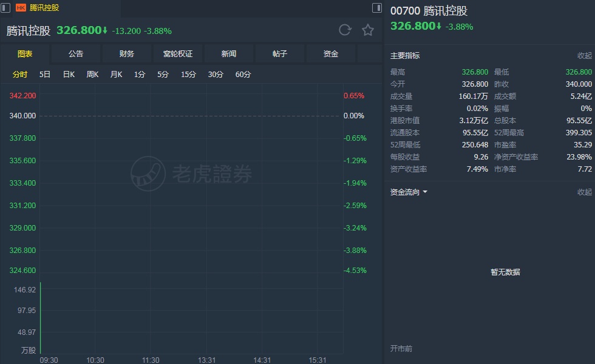595x364 pixels.
Task: Collapse the 主要指标 section via 收起
Action: tap(584, 56)
